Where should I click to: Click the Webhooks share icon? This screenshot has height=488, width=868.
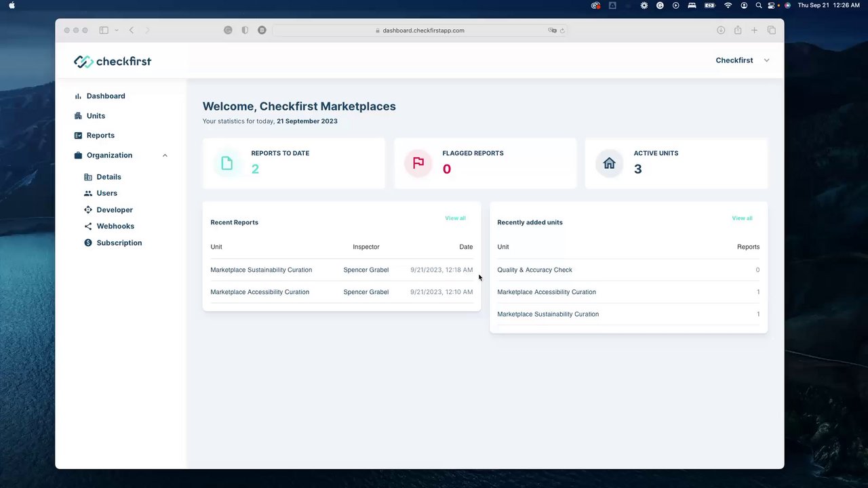coord(88,226)
